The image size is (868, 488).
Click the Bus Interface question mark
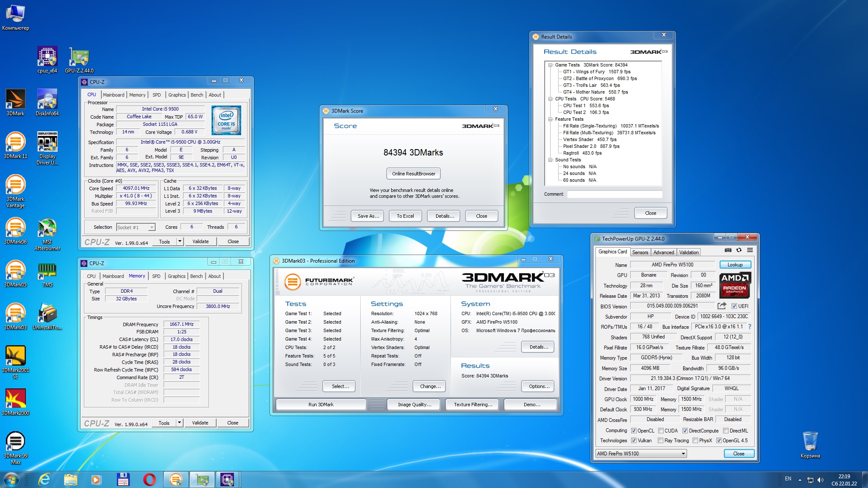(x=749, y=327)
